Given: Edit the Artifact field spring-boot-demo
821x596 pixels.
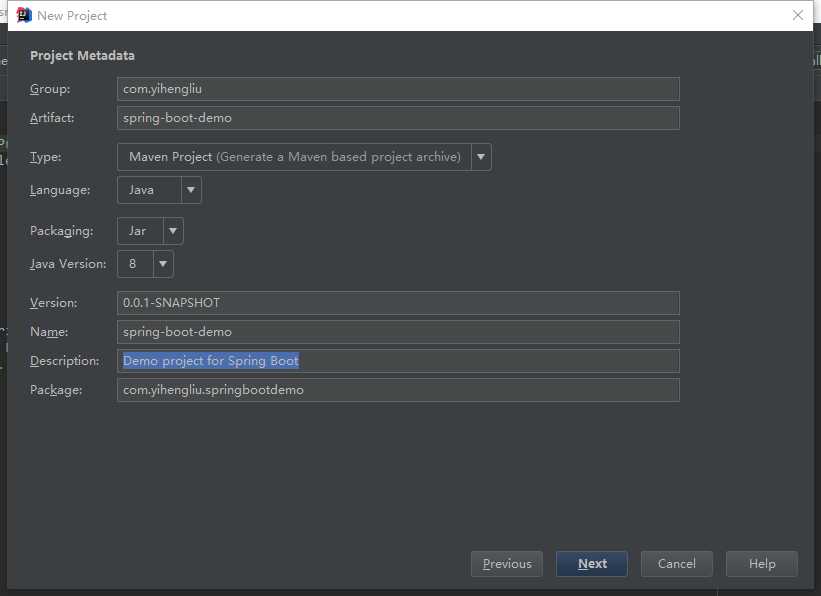Looking at the screenshot, I should click(x=398, y=118).
